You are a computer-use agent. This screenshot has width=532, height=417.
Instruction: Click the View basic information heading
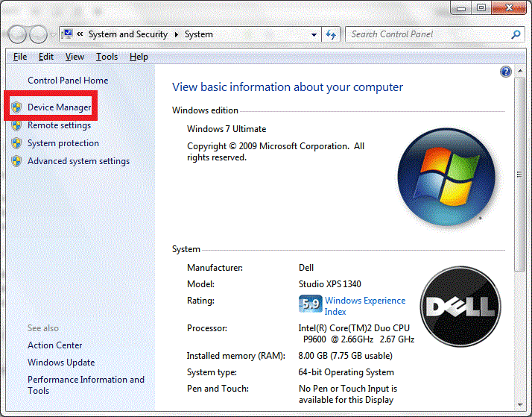pyautogui.click(x=288, y=87)
